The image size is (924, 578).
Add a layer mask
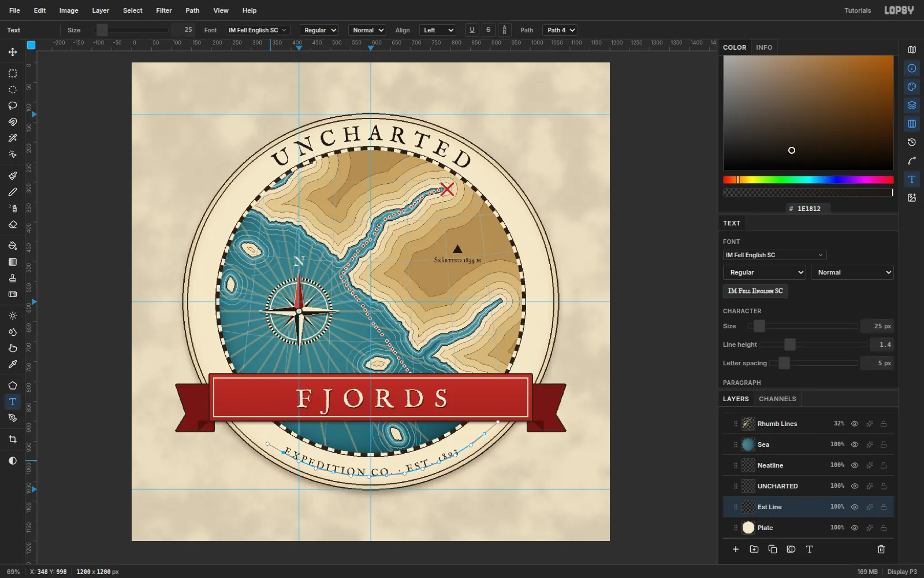tap(791, 549)
